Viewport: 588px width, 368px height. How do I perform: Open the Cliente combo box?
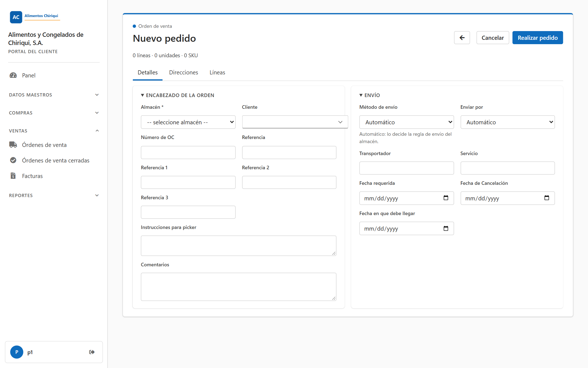[295, 122]
